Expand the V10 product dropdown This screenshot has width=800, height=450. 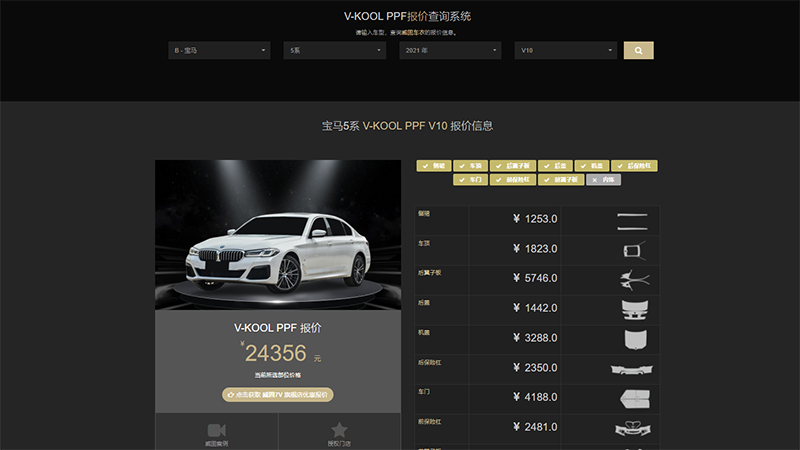coord(566,50)
